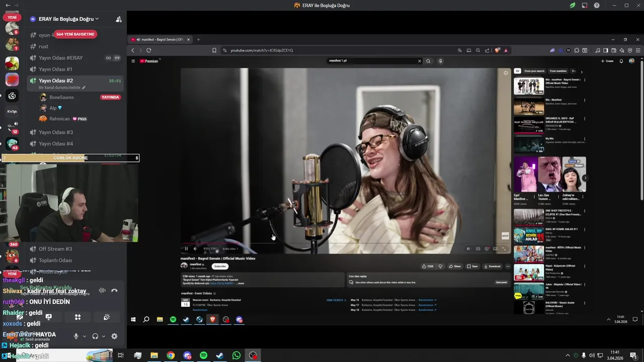Subscribe to the manifest channel
The height and width of the screenshot is (362, 644).
tap(220, 266)
